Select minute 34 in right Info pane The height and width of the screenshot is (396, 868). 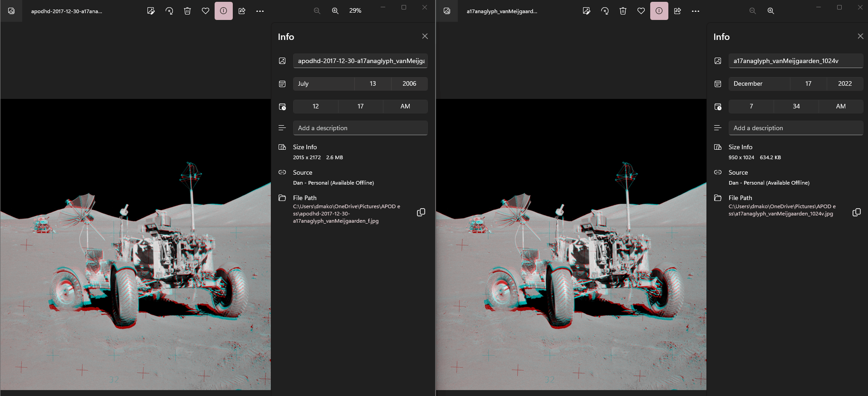coord(796,106)
